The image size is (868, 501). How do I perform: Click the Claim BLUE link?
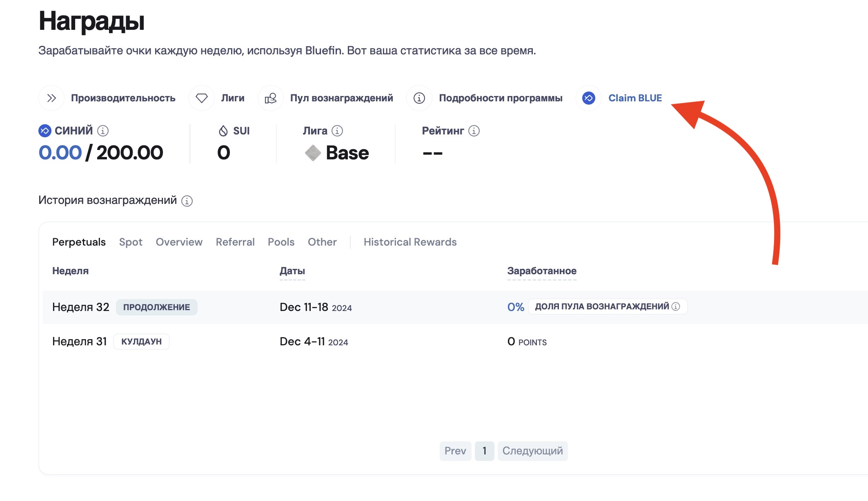click(635, 98)
